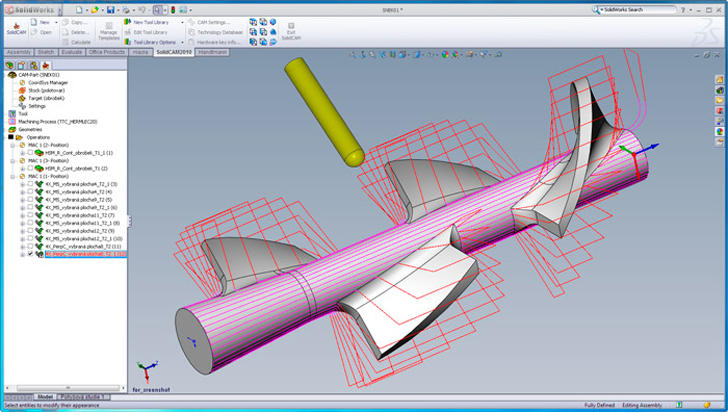728x412 pixels.
Task: Click the Appearances color wheel in right task pane
Action: pos(719,131)
